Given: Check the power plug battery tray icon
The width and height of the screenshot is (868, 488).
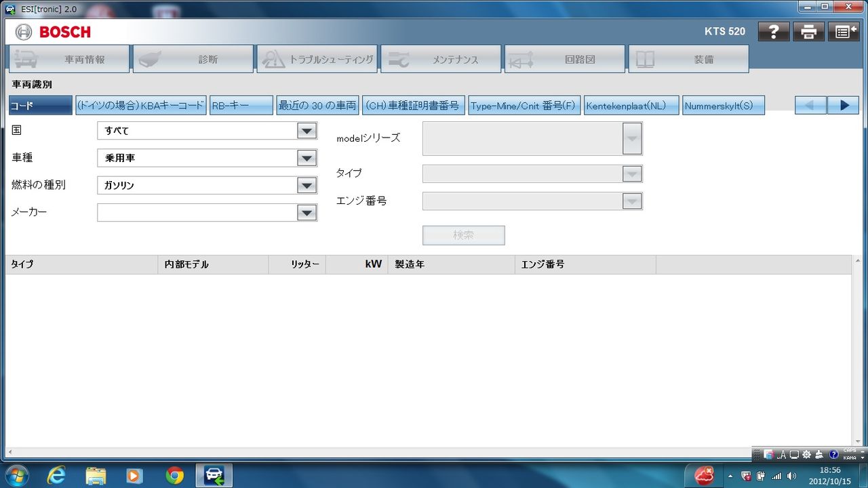Looking at the screenshot, I should point(761,476).
